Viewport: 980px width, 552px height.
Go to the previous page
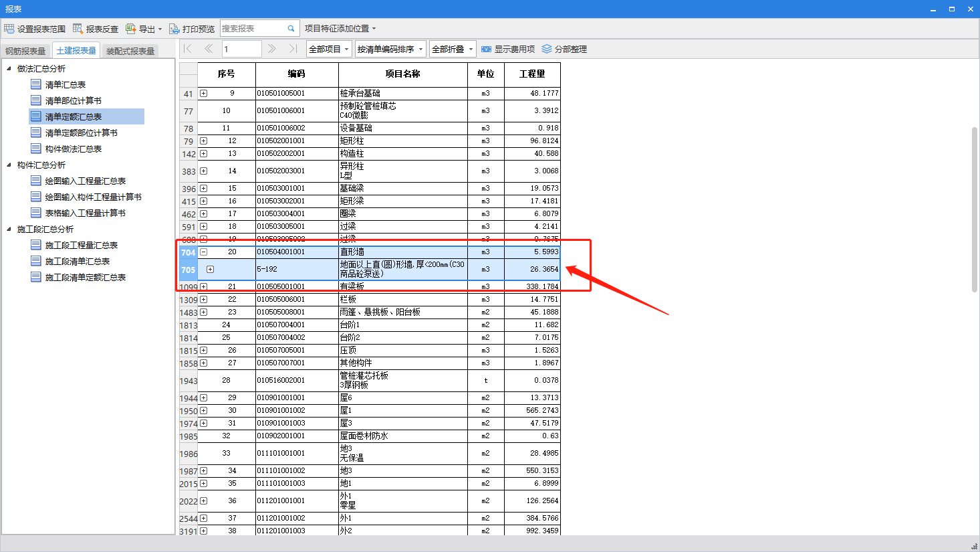(209, 48)
